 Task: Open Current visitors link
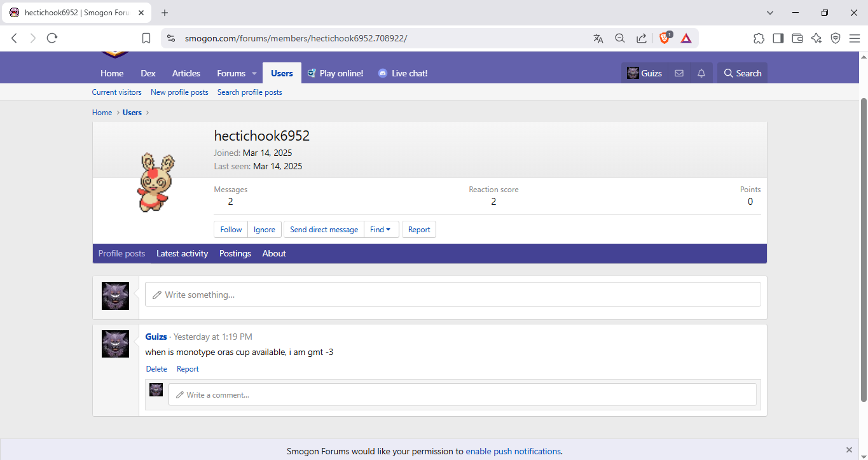[x=117, y=92]
